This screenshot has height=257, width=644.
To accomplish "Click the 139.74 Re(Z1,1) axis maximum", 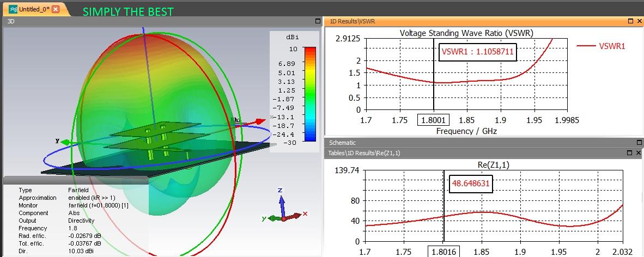I will point(348,170).
